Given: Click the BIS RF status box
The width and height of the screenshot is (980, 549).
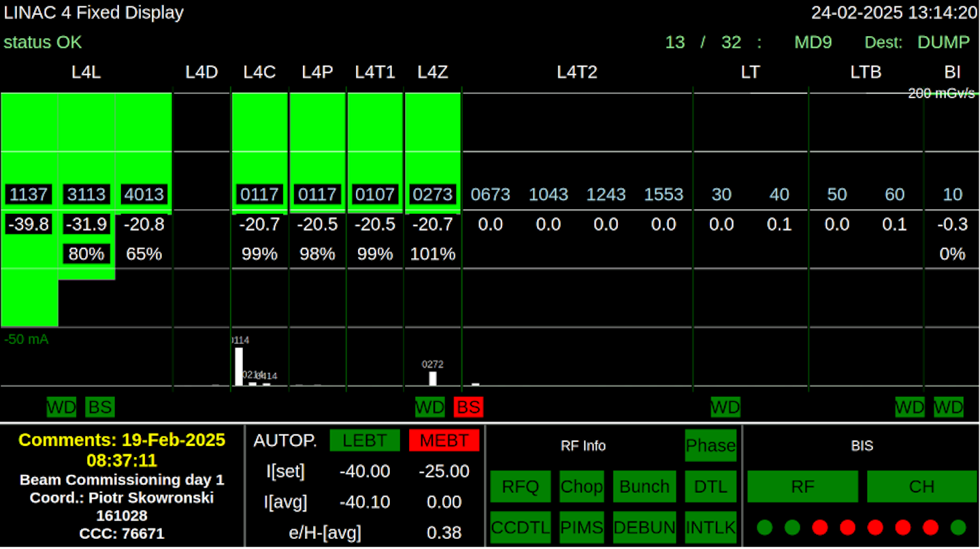Looking at the screenshot, I should (x=802, y=486).
